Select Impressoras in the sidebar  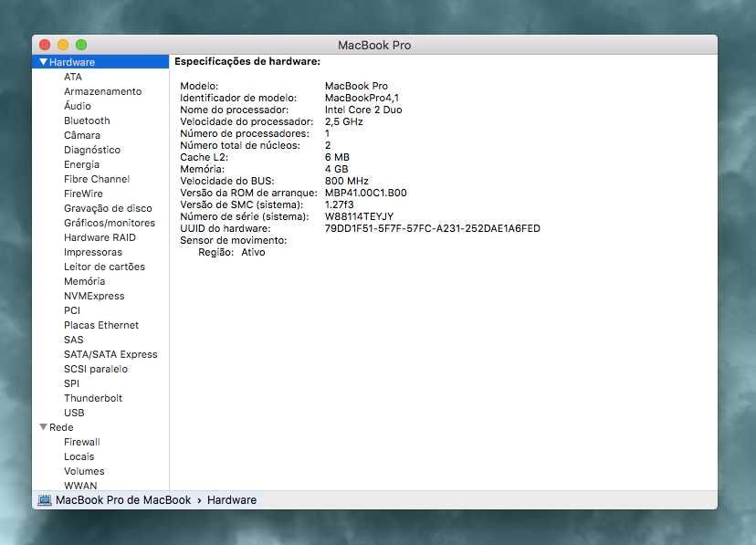93,252
